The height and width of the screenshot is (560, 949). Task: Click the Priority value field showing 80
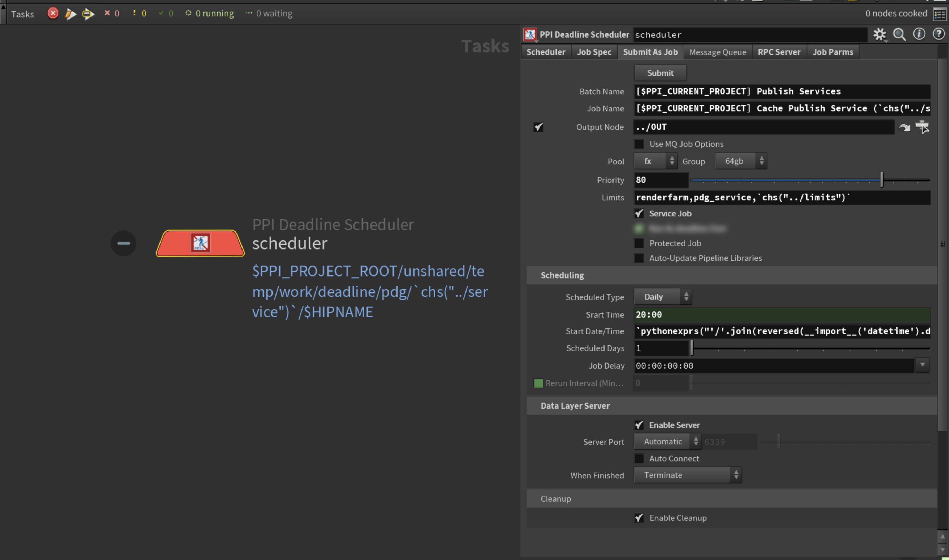pyautogui.click(x=661, y=180)
